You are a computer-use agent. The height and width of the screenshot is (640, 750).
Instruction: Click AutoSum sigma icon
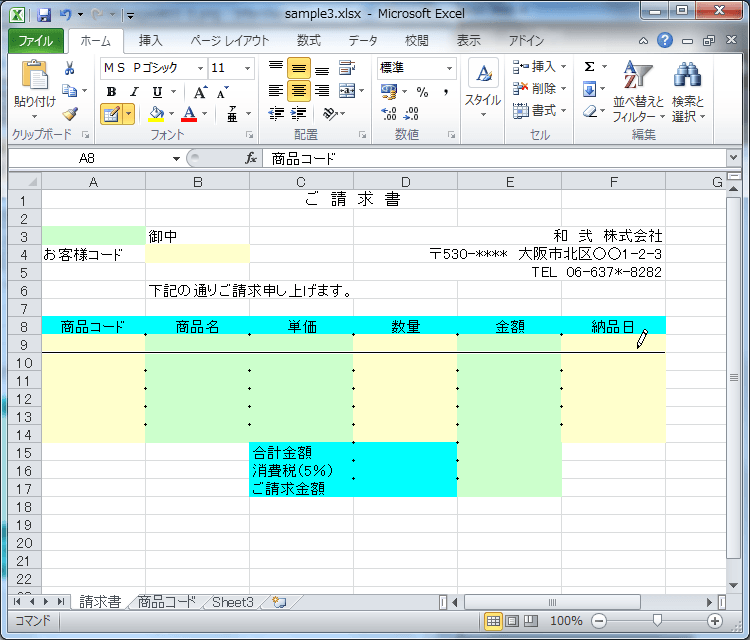(x=590, y=66)
